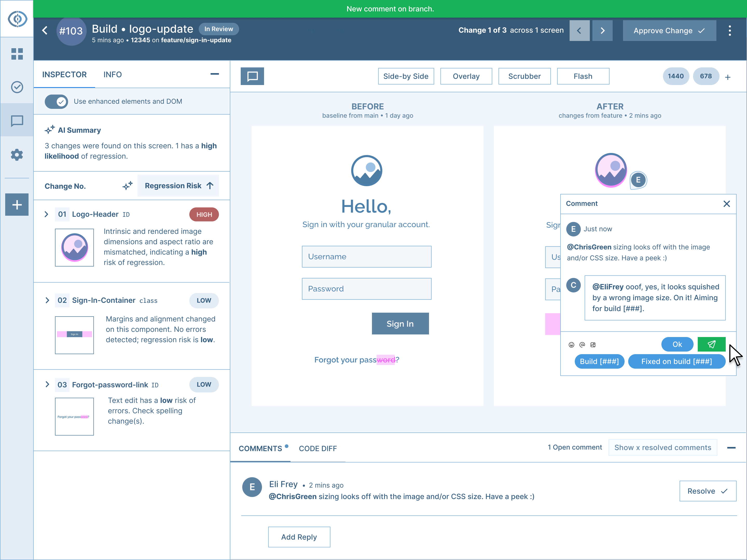Select the 1440 viewport width pill

(x=675, y=76)
